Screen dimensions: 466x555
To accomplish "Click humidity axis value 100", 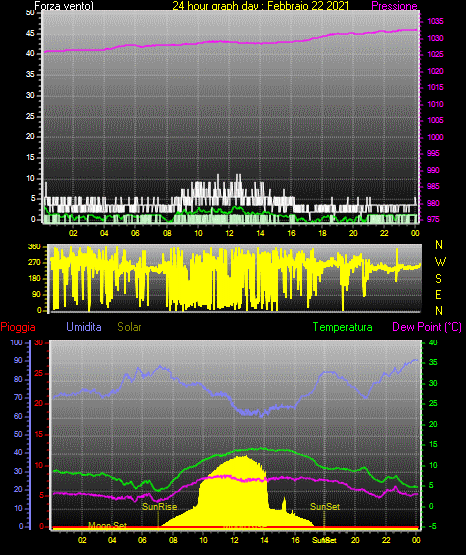I will click(17, 342).
